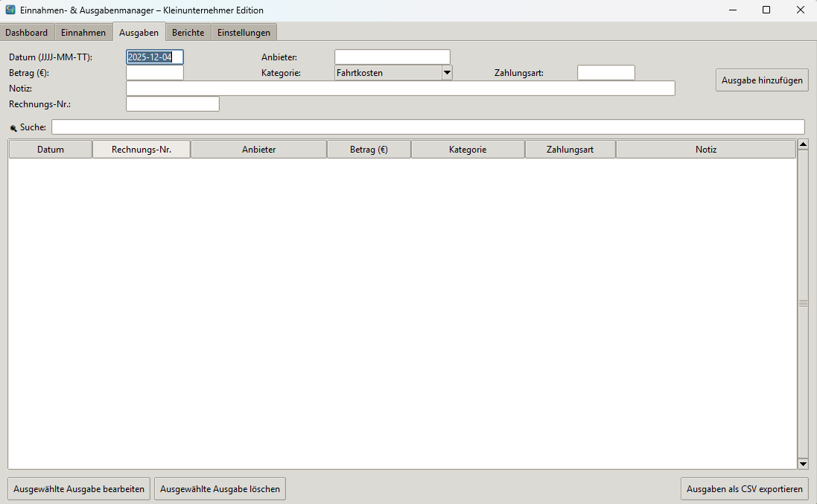The height and width of the screenshot is (504, 817).
Task: Click Ausgewählte Ausgabe bearbeiten
Action: (x=77, y=488)
